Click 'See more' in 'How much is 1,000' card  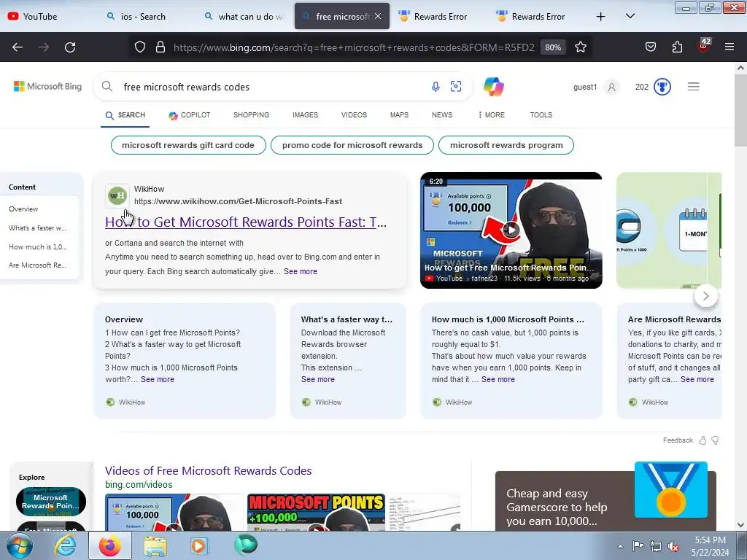pyautogui.click(x=498, y=379)
